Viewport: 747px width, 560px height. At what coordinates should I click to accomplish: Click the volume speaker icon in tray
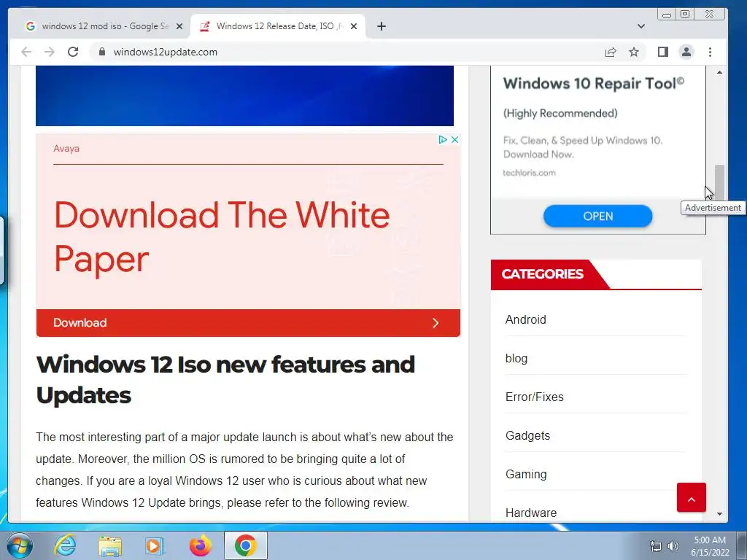[673, 546]
